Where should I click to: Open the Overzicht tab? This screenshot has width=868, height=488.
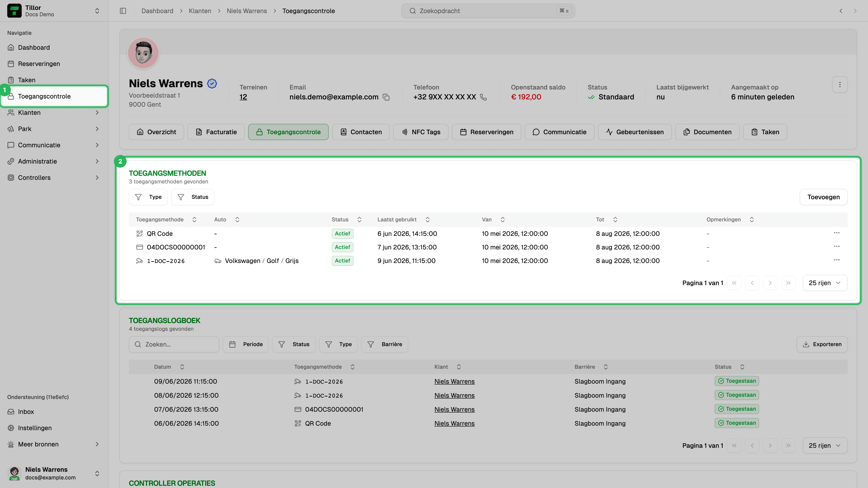click(x=156, y=132)
